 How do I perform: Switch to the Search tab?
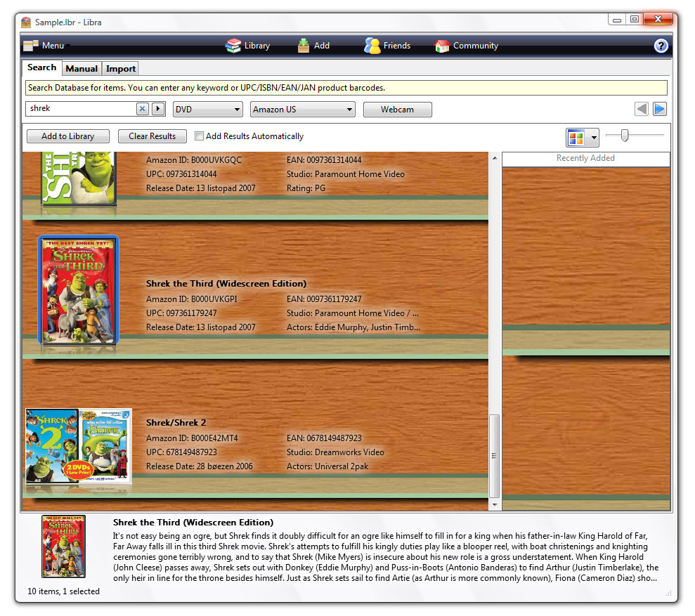[x=42, y=68]
